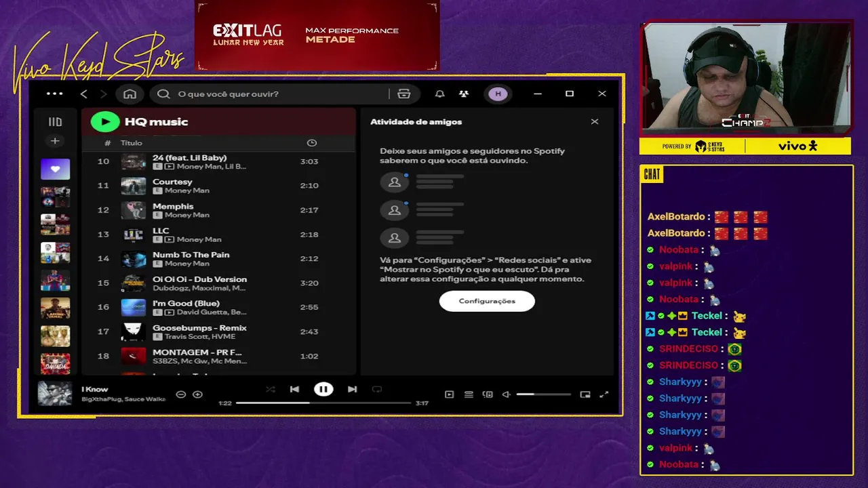The height and width of the screenshot is (488, 868).
Task: Skip to the previous track
Action: 294,390
